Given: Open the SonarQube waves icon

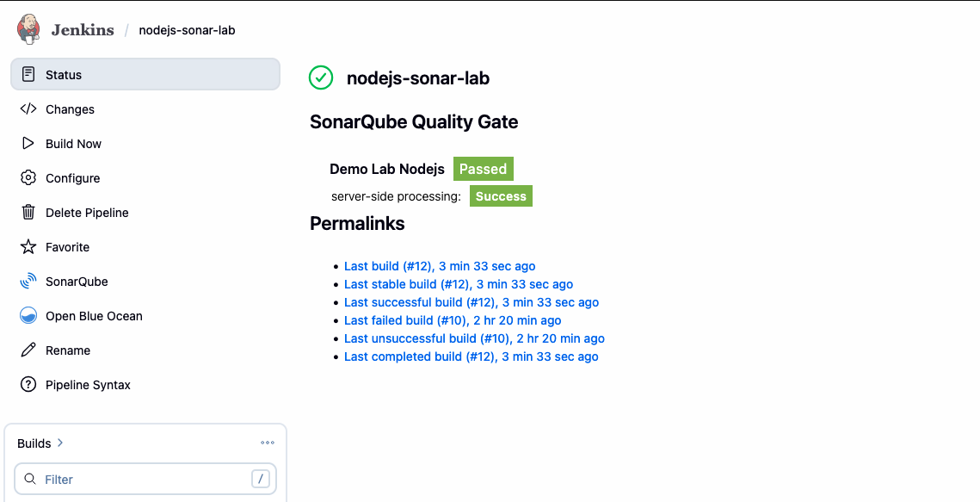Looking at the screenshot, I should pyautogui.click(x=28, y=282).
